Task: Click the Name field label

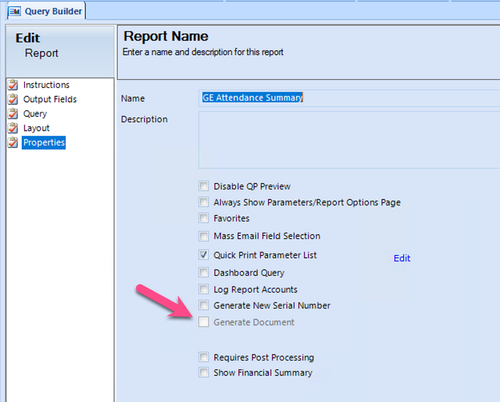Action: (x=133, y=99)
